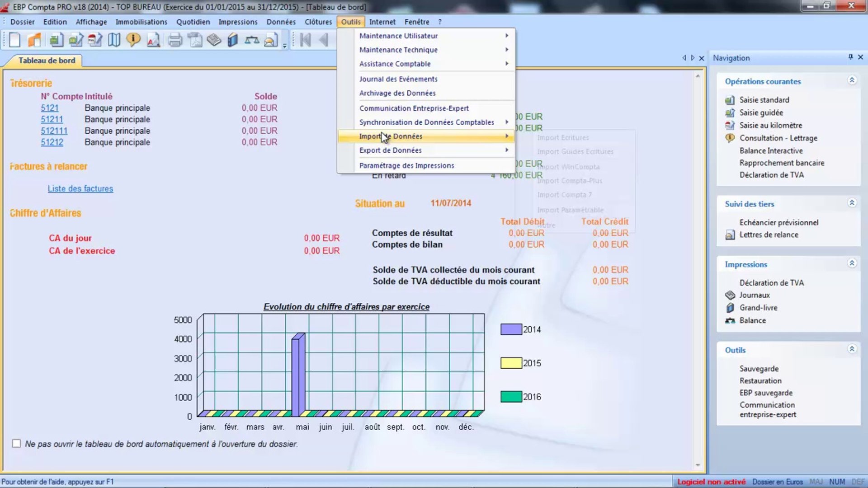
Task: Click the new dossier toolbar icon
Action: click(x=14, y=40)
